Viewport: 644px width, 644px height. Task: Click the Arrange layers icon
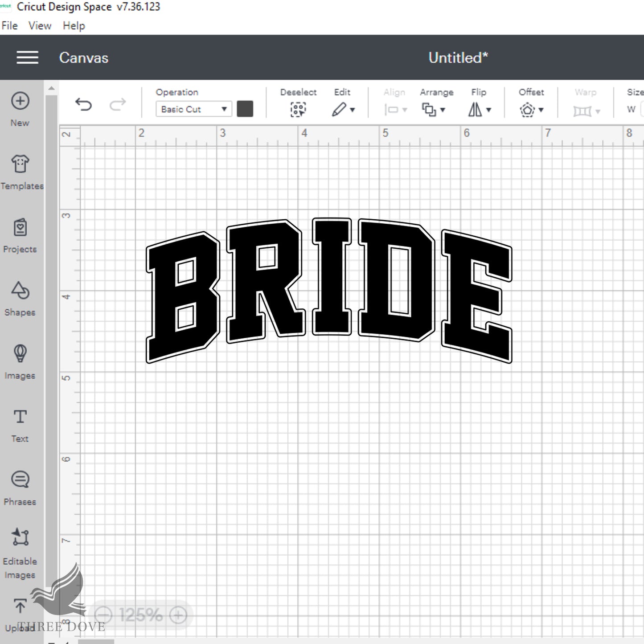429,110
